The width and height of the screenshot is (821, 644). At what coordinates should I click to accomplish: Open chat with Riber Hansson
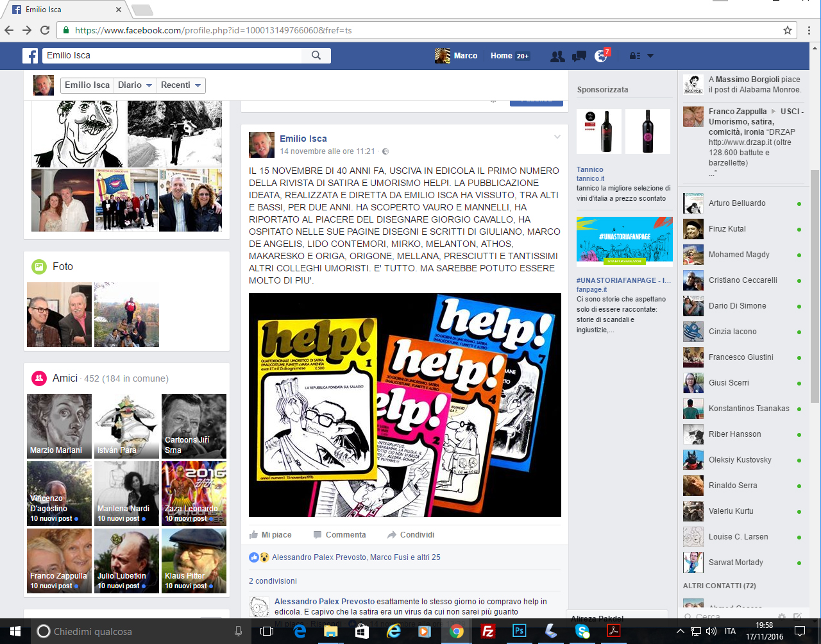pyautogui.click(x=742, y=434)
